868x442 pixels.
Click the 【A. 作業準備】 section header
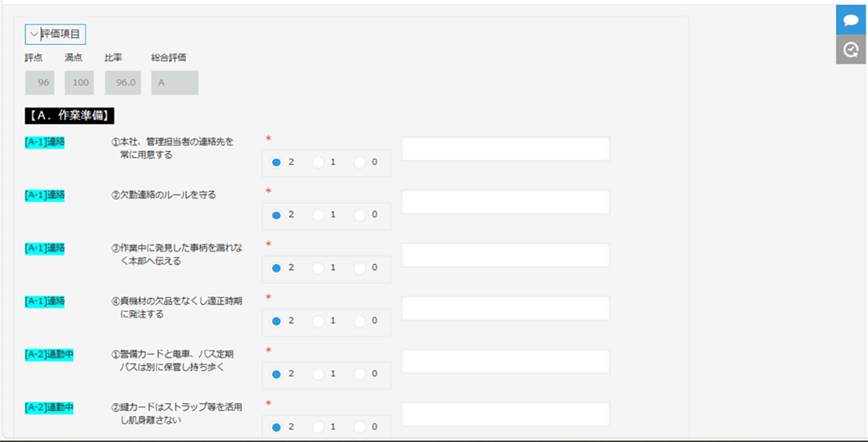tap(70, 115)
